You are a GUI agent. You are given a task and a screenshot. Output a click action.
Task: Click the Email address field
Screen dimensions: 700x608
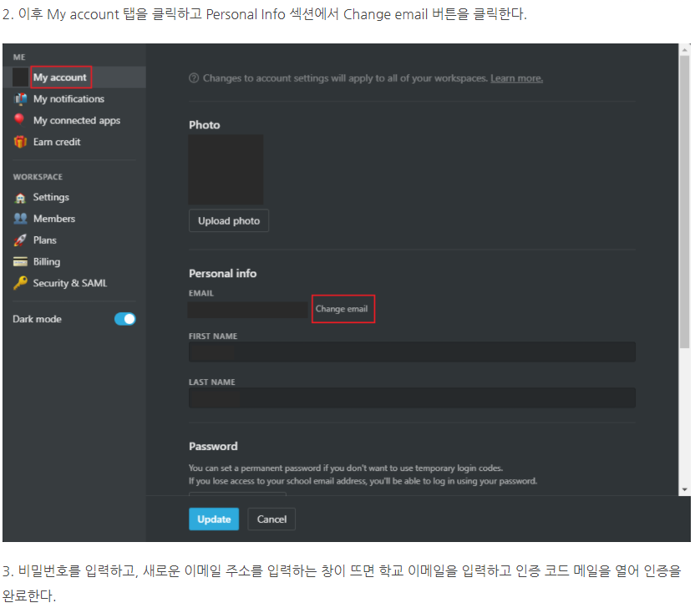tap(247, 310)
